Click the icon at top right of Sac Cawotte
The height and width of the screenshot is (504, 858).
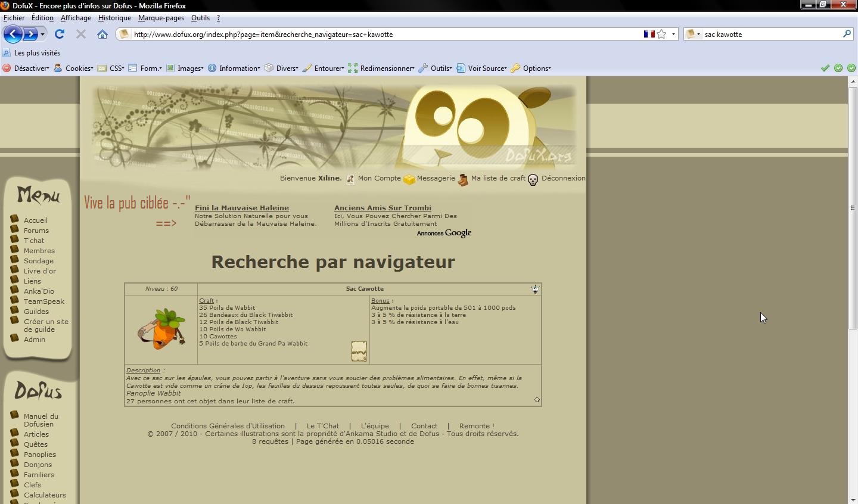pyautogui.click(x=535, y=289)
